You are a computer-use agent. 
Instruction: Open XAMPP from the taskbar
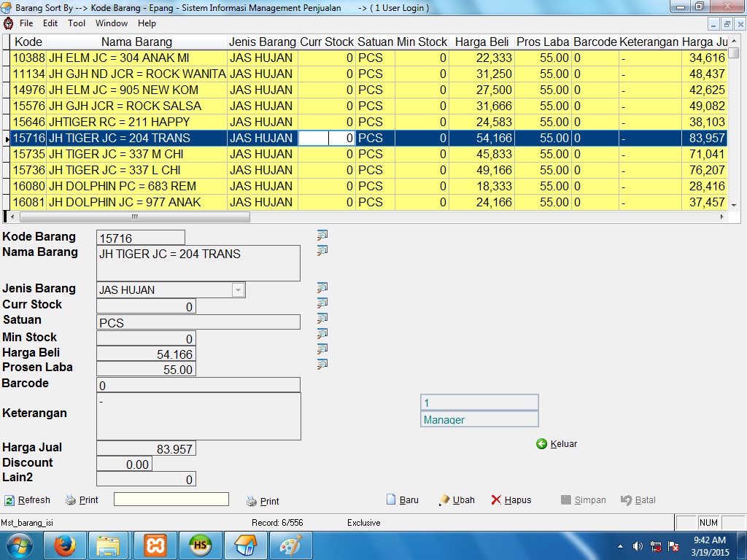point(155,545)
